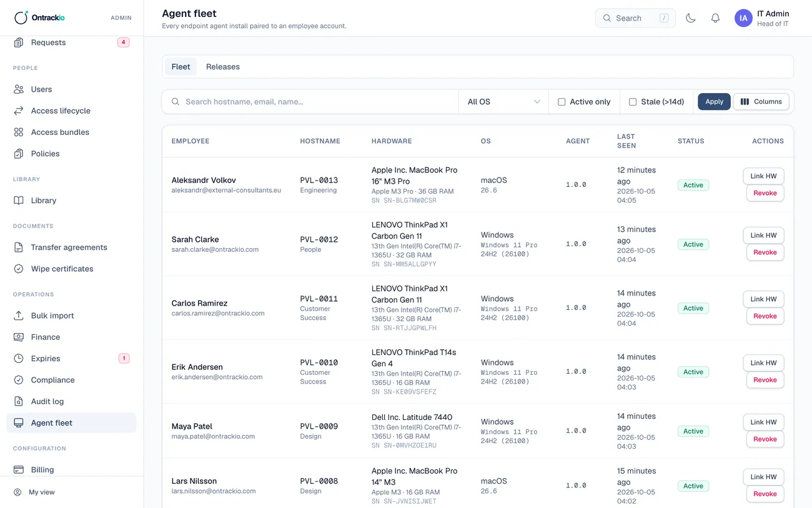Select the Fleet tab
812x508 pixels.
coord(181,67)
